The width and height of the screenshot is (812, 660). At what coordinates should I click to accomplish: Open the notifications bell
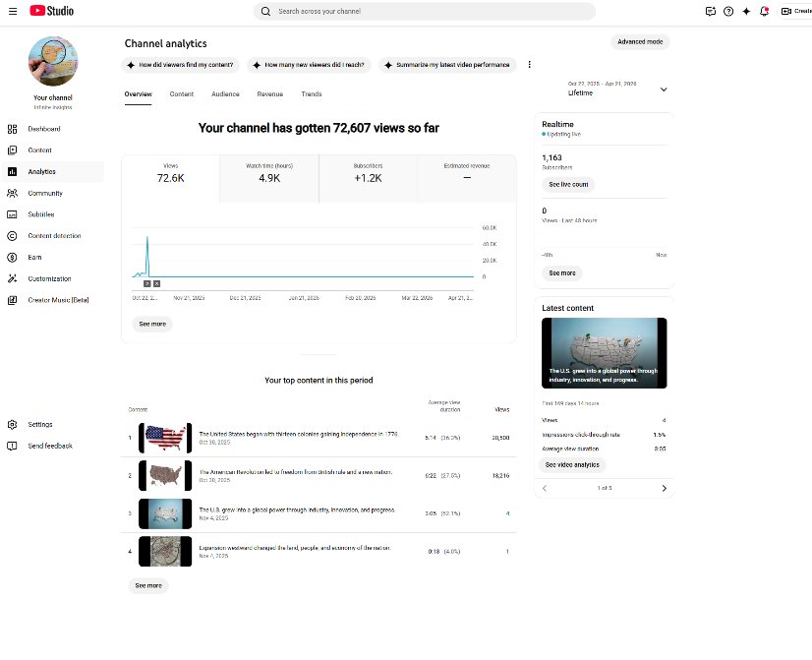(x=764, y=11)
